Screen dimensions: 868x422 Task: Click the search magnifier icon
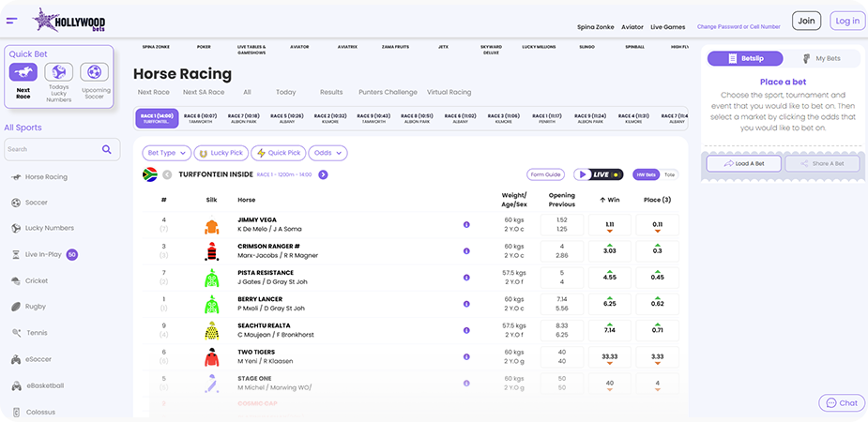click(x=106, y=149)
